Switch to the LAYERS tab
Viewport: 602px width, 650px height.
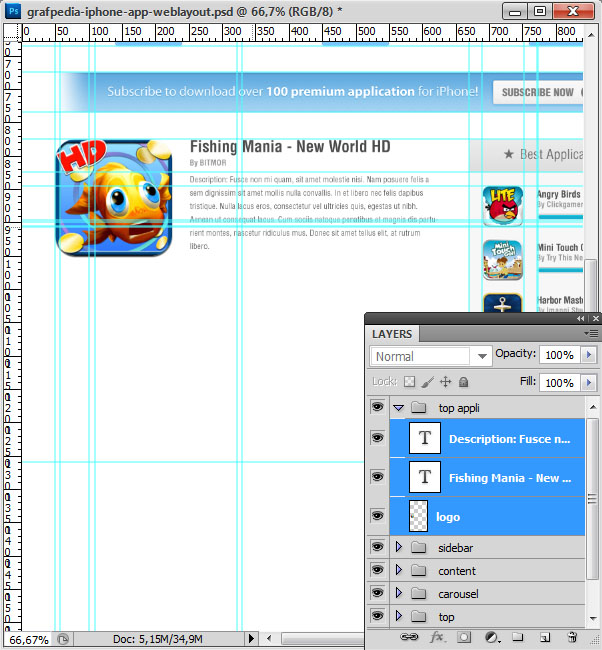392,334
